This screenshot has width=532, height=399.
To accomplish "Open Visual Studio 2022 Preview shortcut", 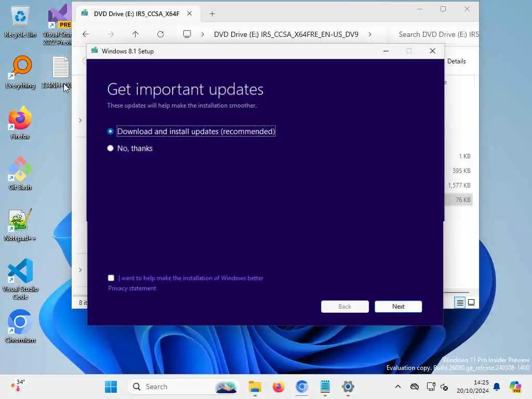I will tap(58, 24).
